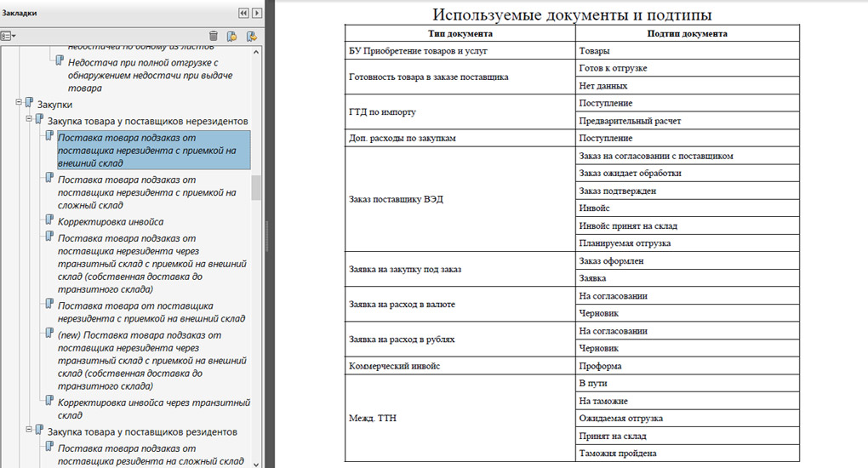Click the Межд. ТТН cell
Image resolution: width=868 pixels, height=468 pixels.
[460, 418]
